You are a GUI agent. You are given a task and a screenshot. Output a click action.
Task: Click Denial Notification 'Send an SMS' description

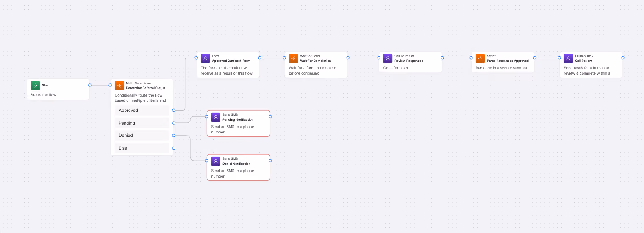(x=233, y=173)
